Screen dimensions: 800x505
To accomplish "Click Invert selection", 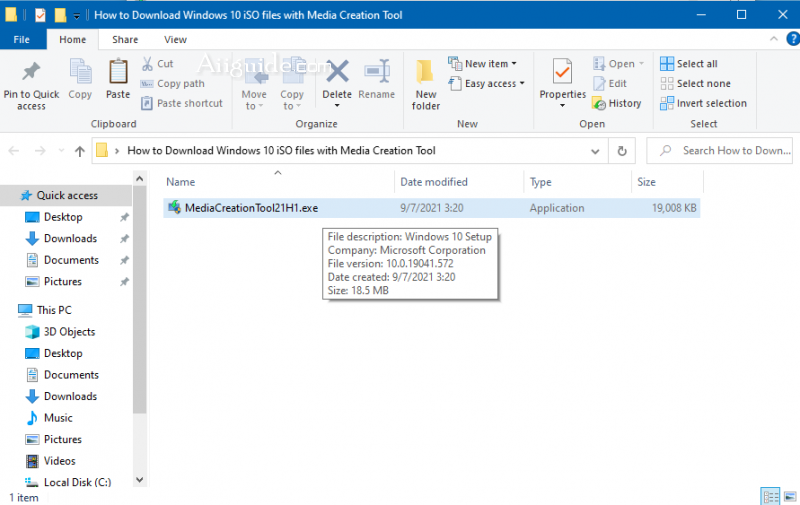I will 703,104.
